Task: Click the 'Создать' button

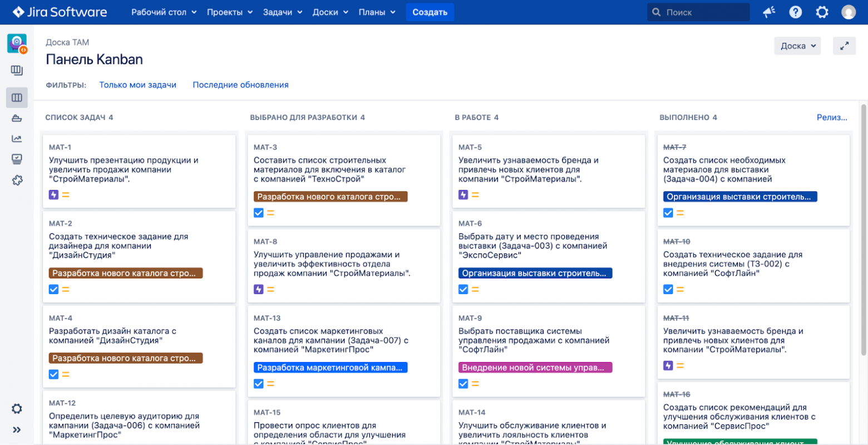Action: point(429,11)
